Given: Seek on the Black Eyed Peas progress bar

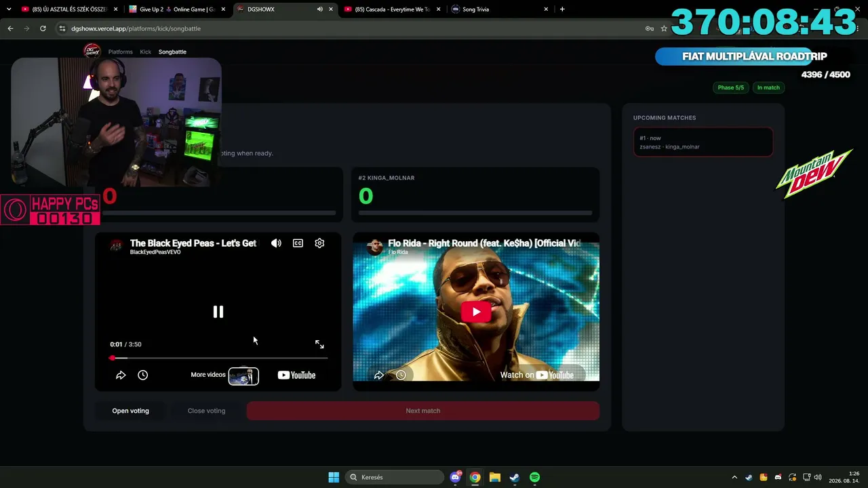Looking at the screenshot, I should 218,358.
